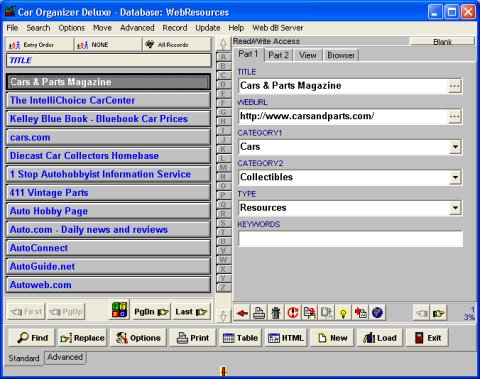Expand the CATEGORY2 dropdown showing Collectibles
Screen dimensions: 480x379
click(455, 177)
